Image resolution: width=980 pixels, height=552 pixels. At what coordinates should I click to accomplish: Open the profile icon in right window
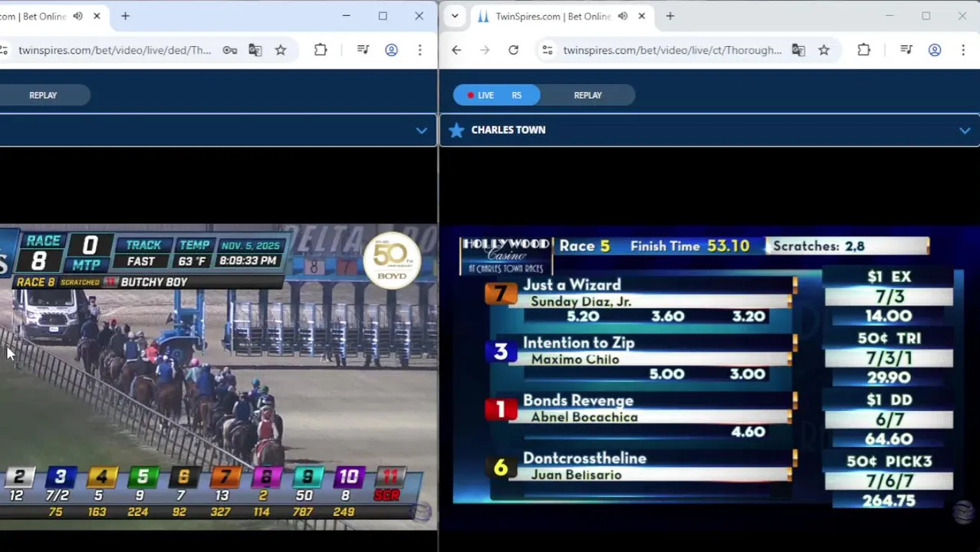935,50
